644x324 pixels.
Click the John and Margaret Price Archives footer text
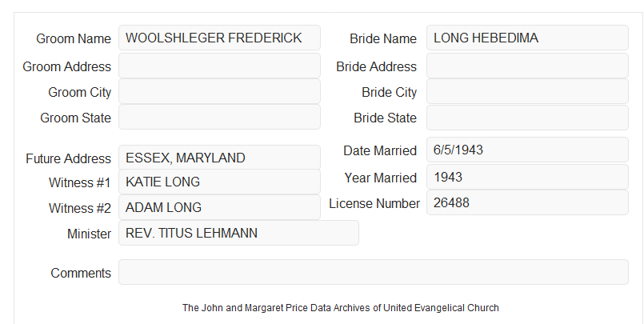click(341, 308)
